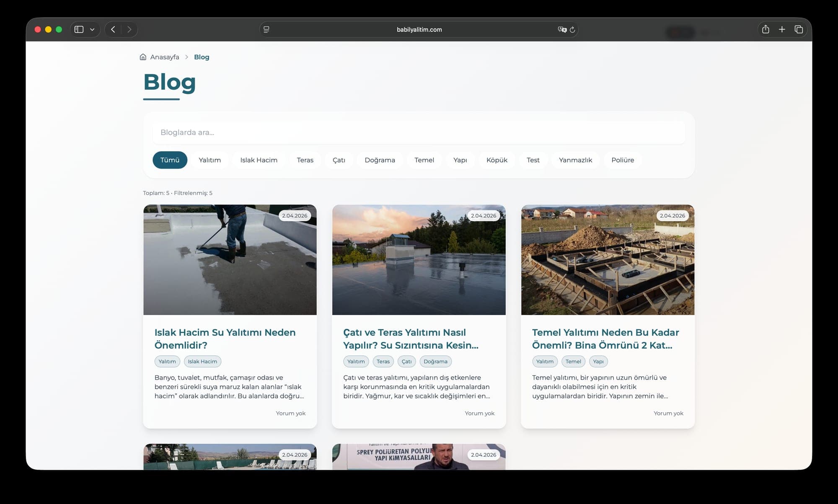838x504 pixels.
Task: Click the home icon in breadcrumb
Action: [143, 57]
